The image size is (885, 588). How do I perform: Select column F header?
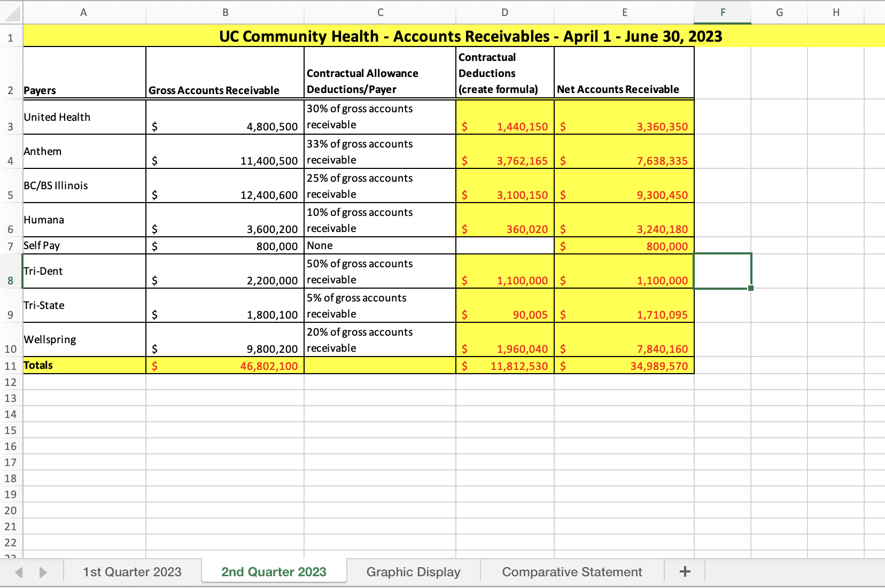click(723, 12)
